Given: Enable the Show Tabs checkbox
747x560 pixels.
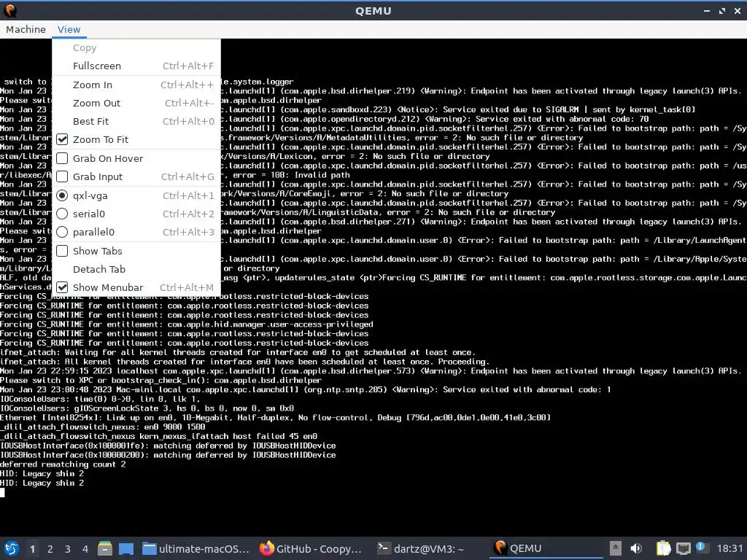Looking at the screenshot, I should click(x=62, y=251).
